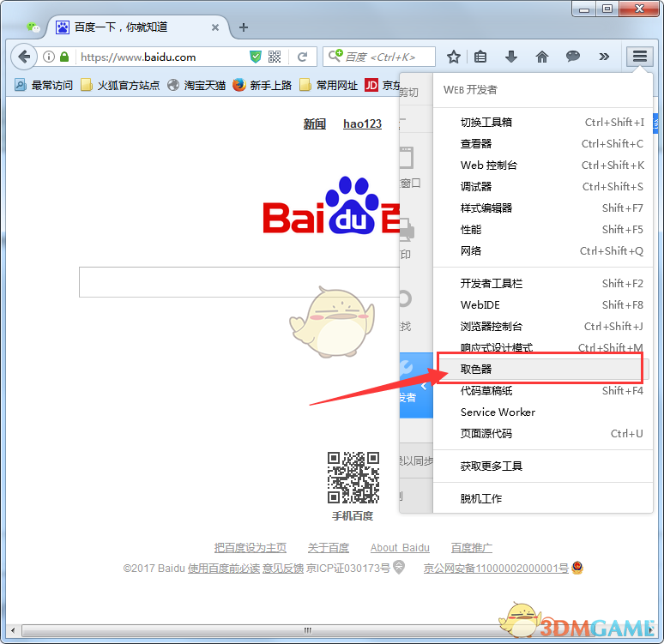Open Web 控制台 menu entry

pos(542,166)
